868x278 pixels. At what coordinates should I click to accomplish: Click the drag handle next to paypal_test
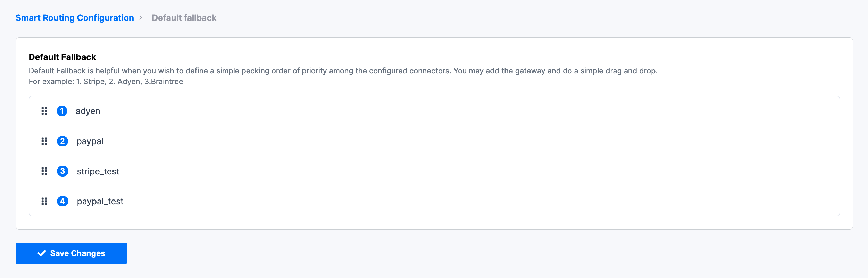point(44,202)
